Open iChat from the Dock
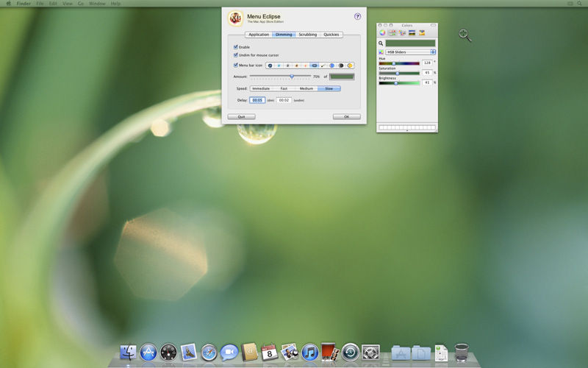588x368 pixels. pyautogui.click(x=229, y=353)
